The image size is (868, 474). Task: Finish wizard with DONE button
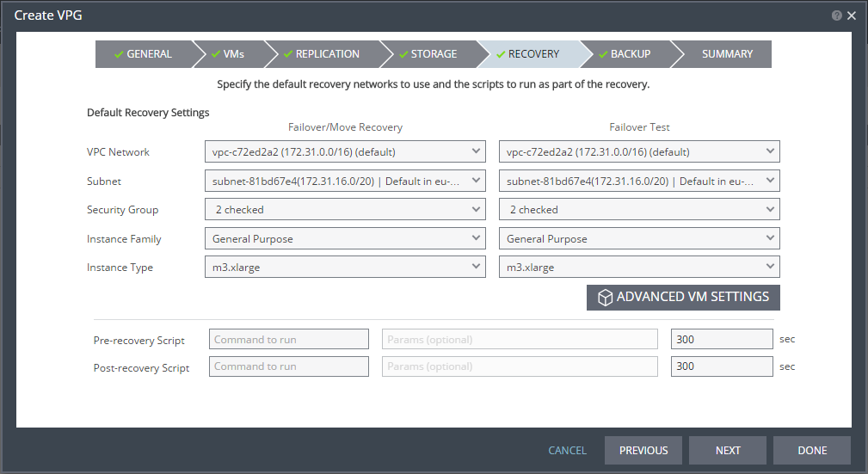tap(812, 451)
